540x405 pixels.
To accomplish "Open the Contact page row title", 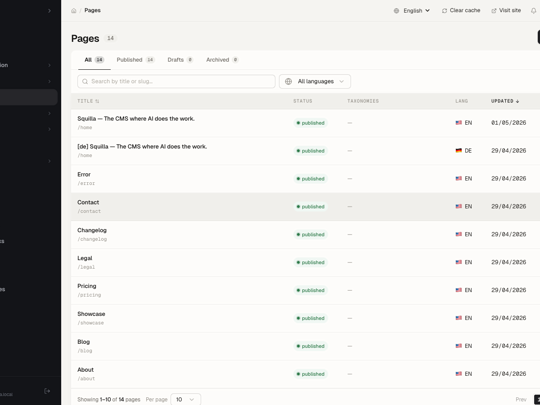I will coord(88,202).
